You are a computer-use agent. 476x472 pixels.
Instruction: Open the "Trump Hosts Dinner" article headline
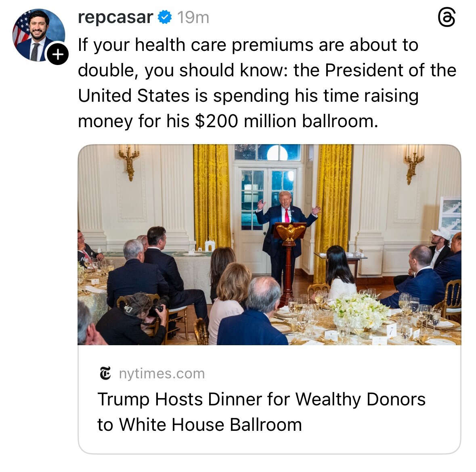coord(261,399)
